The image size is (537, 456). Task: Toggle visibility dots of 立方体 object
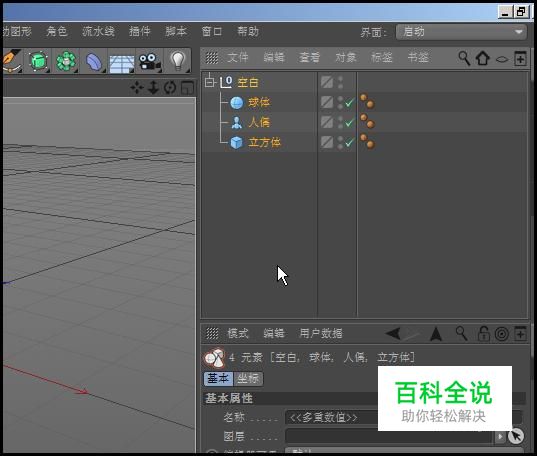(x=340, y=142)
